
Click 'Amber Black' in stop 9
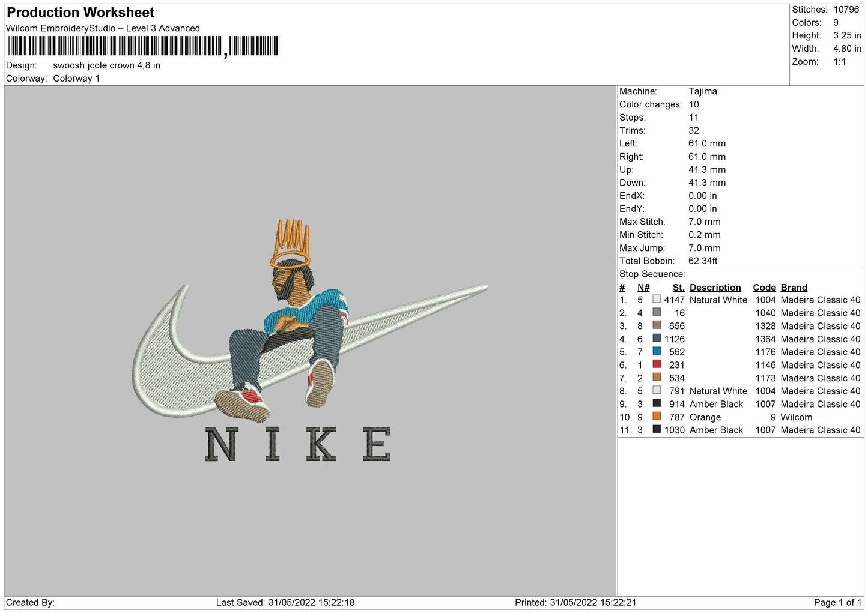click(717, 404)
